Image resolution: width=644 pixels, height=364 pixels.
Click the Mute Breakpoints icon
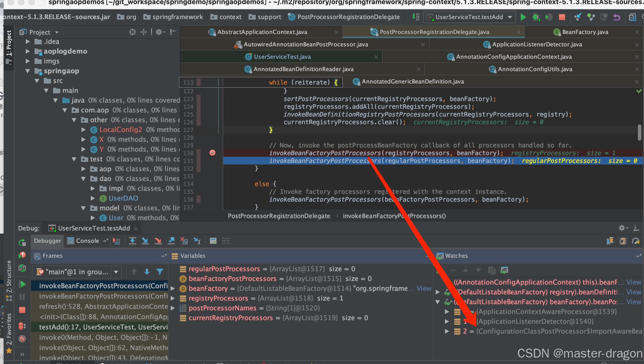click(22, 338)
